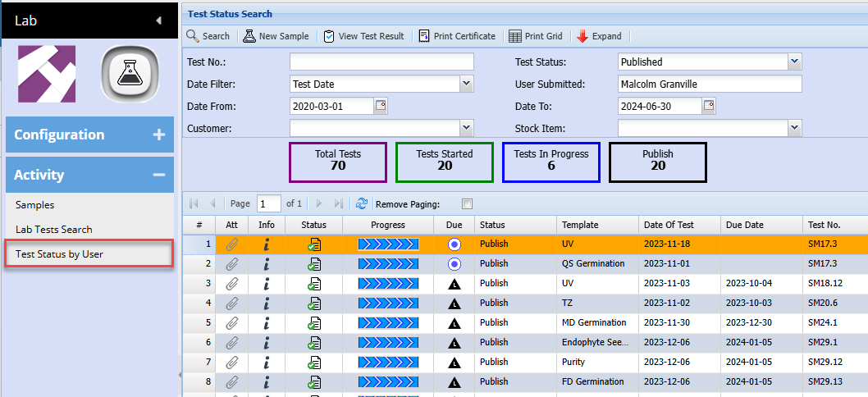Select the Due radio button in row 1

[454, 244]
